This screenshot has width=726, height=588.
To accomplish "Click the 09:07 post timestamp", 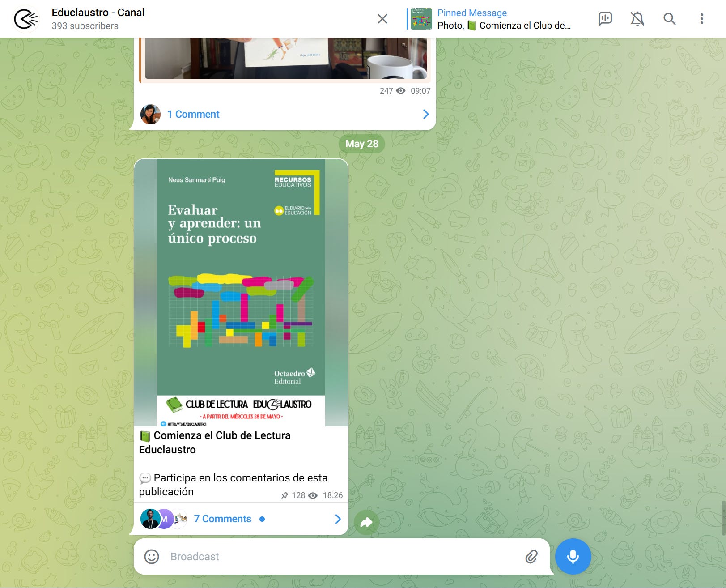I will (x=420, y=91).
